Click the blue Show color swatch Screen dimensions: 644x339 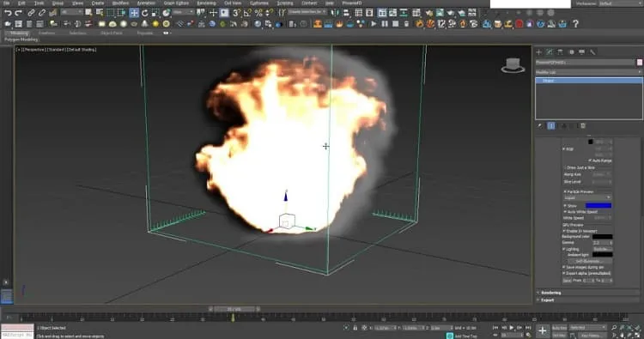[598, 205]
